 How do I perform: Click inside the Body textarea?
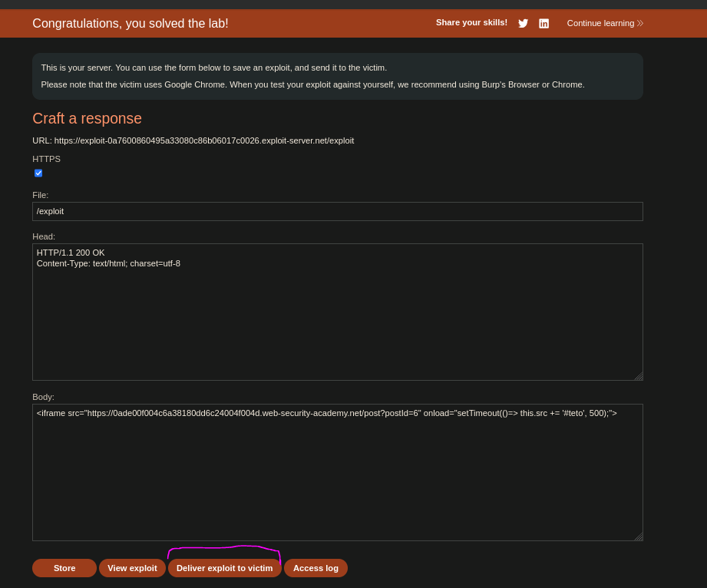[x=337, y=472]
